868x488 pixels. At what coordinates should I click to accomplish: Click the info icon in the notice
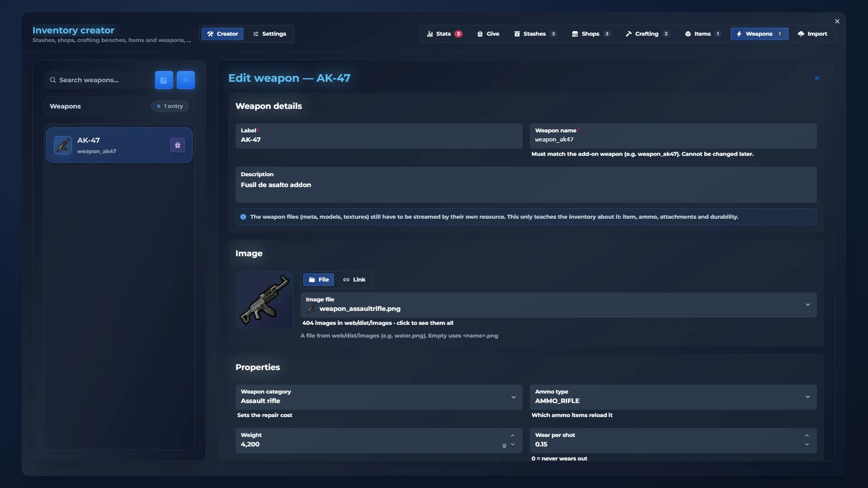(243, 217)
